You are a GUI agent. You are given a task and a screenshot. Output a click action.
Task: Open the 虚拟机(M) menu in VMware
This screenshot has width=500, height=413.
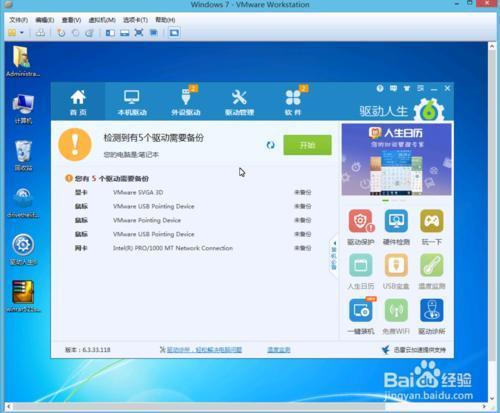coord(102,20)
